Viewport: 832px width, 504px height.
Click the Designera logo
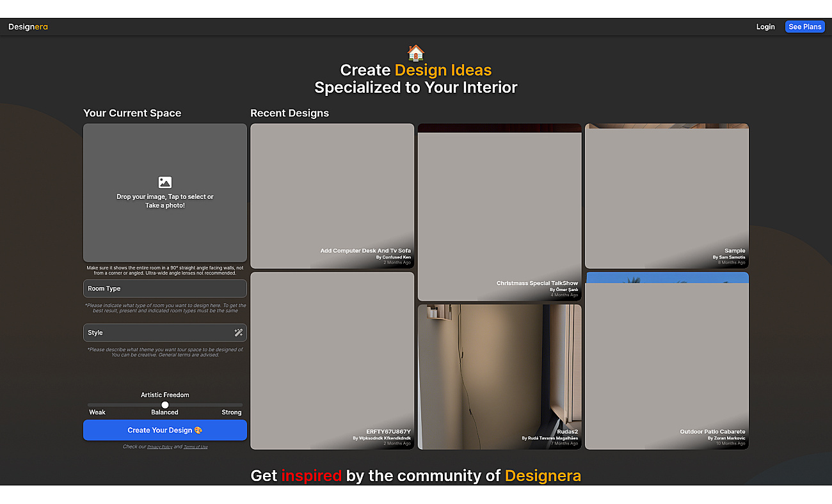28,27
